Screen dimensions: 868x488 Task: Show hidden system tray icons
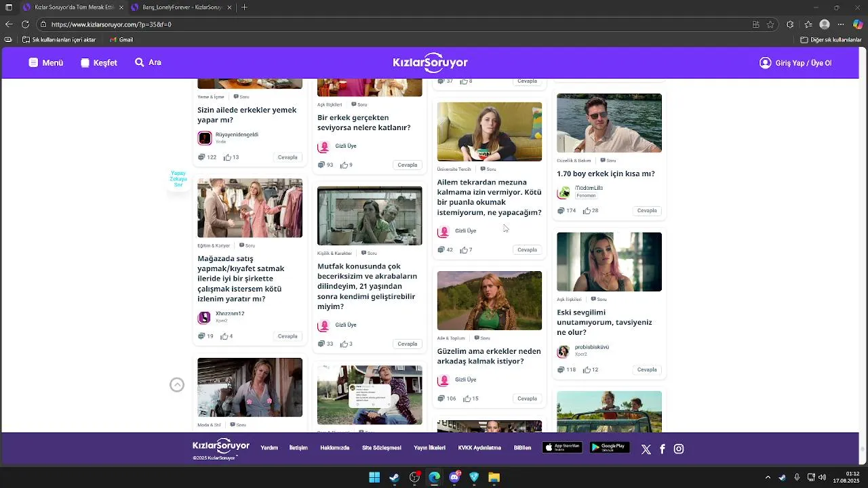768,478
